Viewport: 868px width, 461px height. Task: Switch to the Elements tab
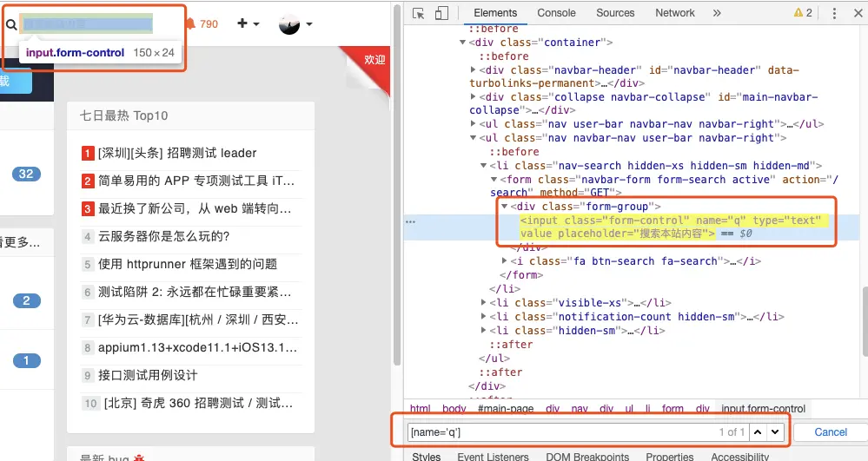coord(495,13)
